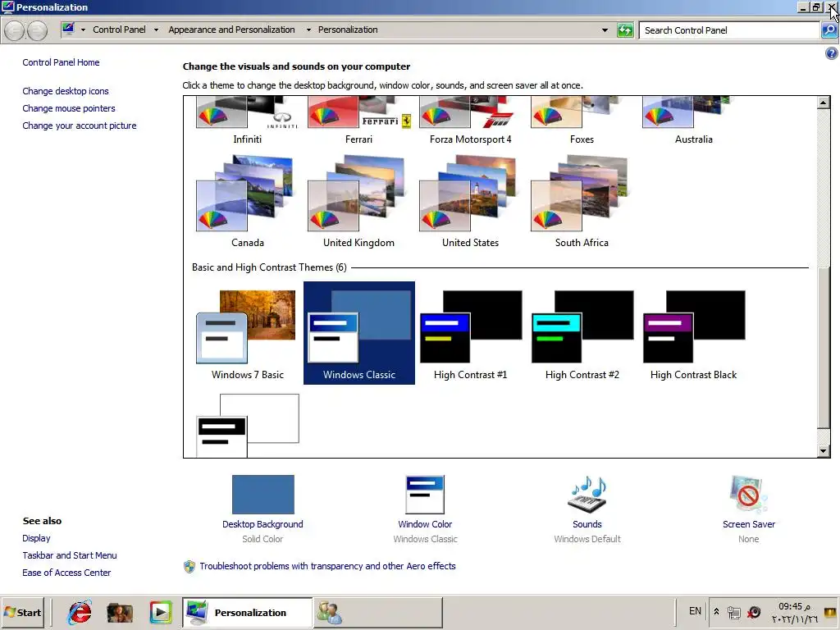
Task: Click Appearance and Personalization breadcrumb
Action: pos(231,30)
